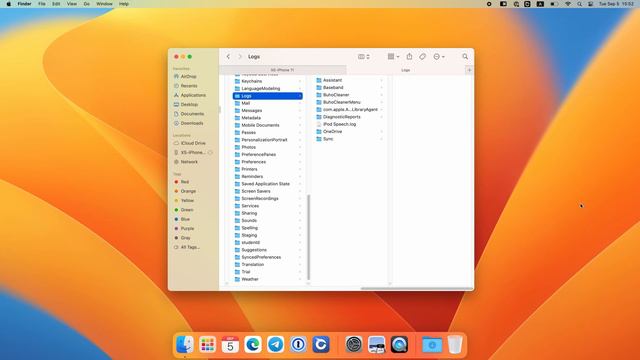Click the horizontal scrollbar at window bottom
Viewport: 640px width, 360px height.
(416, 289)
